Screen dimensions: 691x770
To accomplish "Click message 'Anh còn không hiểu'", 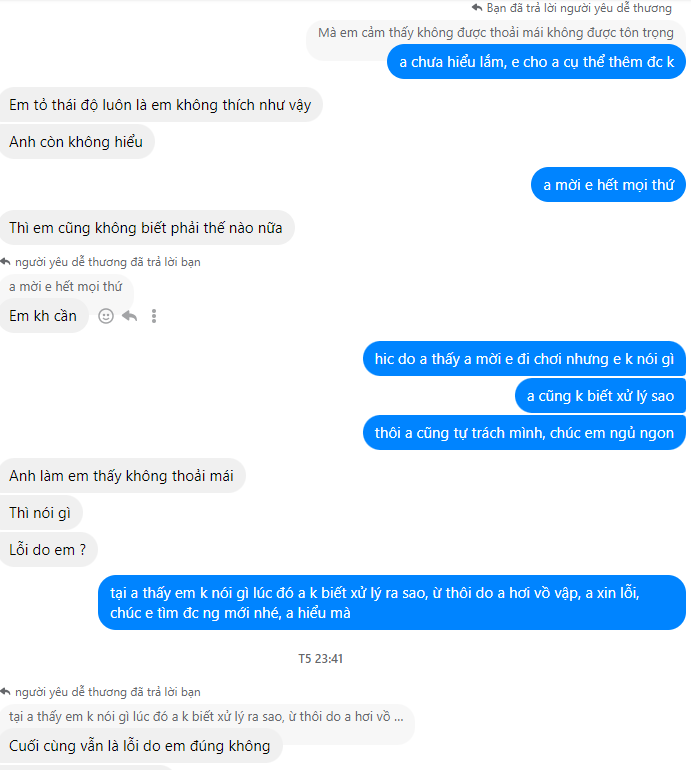I will coord(77,142).
